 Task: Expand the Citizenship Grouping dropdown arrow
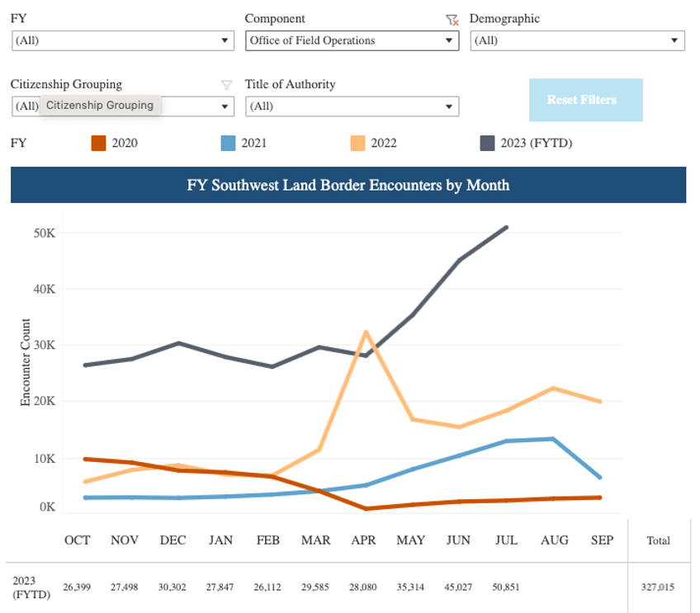coord(225,106)
